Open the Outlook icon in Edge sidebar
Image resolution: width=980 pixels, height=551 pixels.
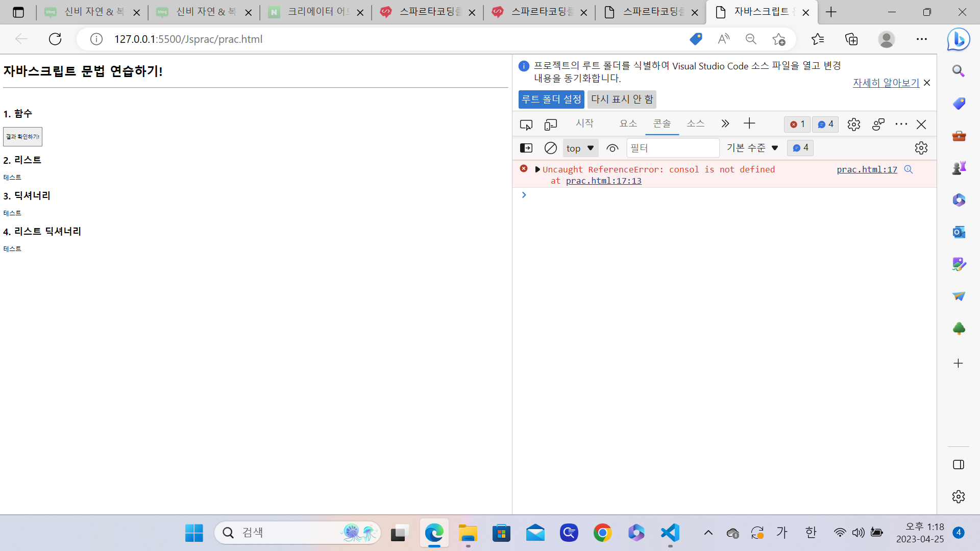pos(959,232)
